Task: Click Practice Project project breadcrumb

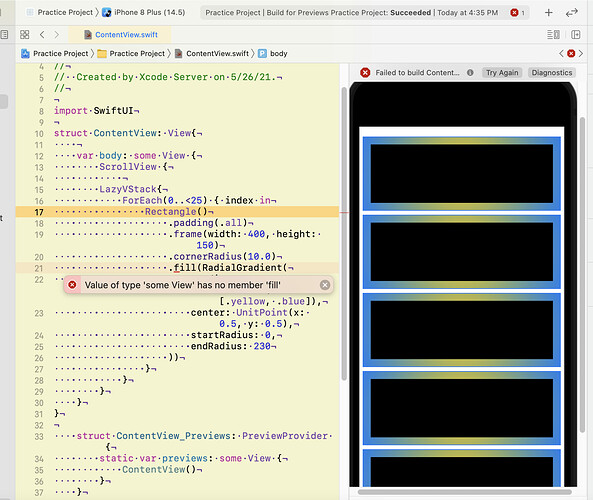Action: [x=55, y=54]
